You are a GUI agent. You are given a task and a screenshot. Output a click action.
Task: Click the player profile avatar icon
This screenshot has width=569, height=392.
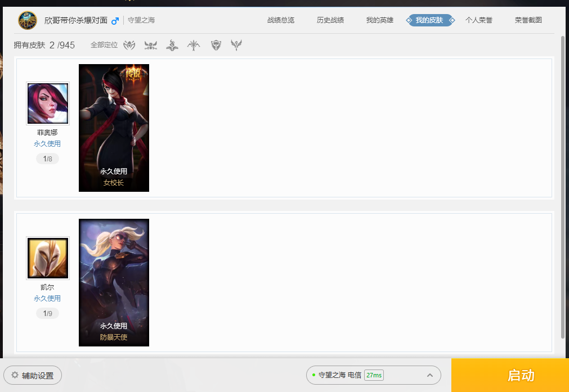[28, 20]
